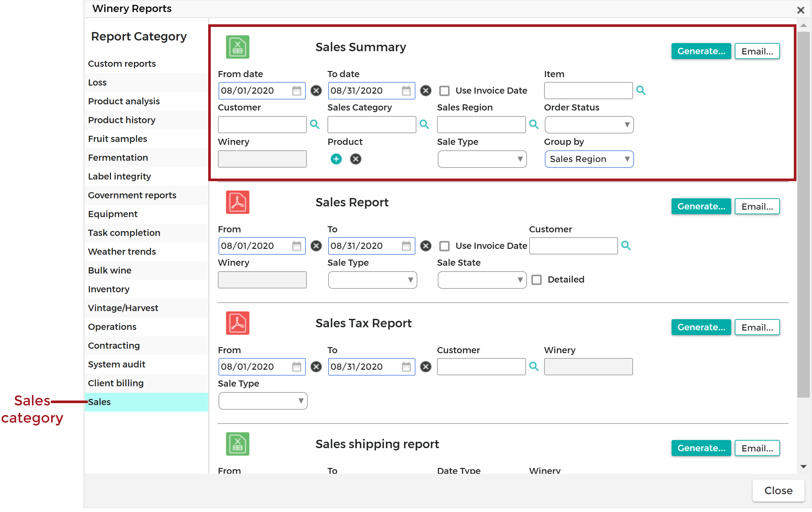This screenshot has height=512, width=812.
Task: Open calendar for Sales Report From date
Action: (296, 246)
